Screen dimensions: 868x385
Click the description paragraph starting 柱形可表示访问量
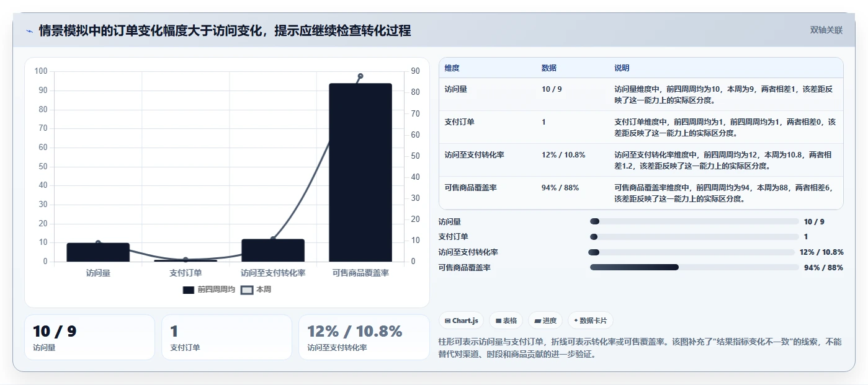(640, 348)
